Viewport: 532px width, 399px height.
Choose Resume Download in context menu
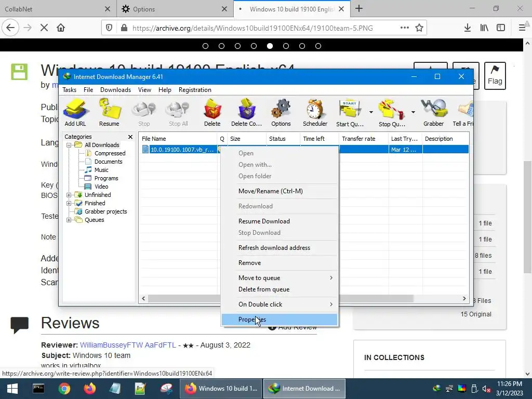[280, 221]
